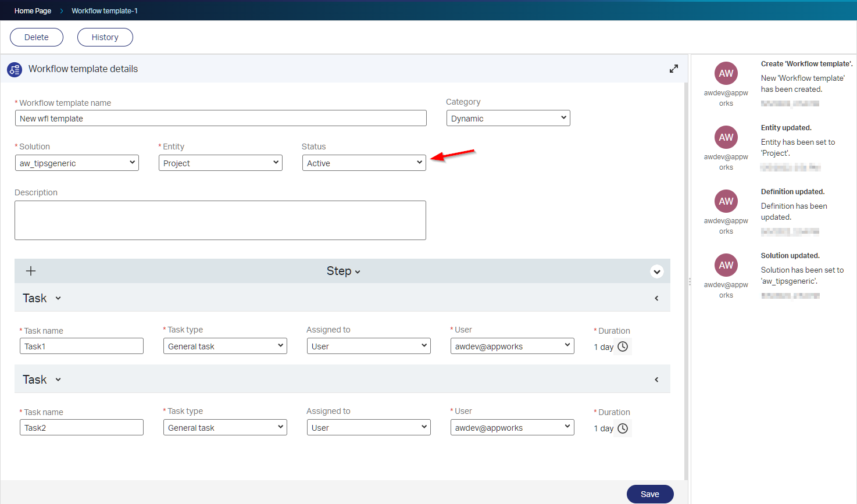Open the Category dropdown

508,118
